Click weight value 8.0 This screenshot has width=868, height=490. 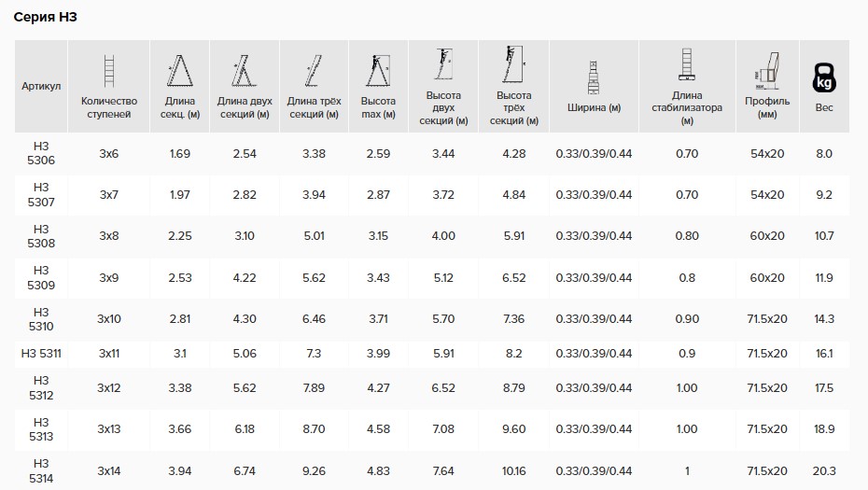(x=824, y=153)
